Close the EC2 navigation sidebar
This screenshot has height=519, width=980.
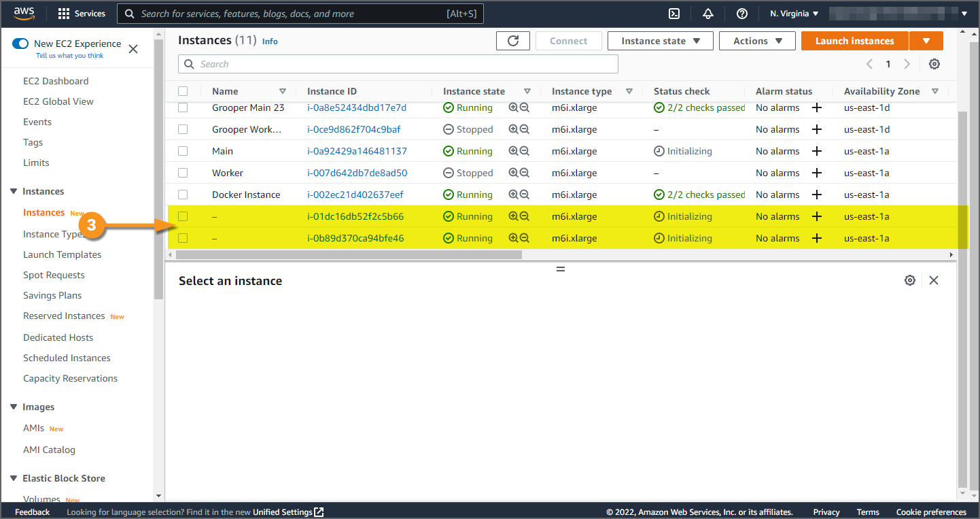pos(133,49)
